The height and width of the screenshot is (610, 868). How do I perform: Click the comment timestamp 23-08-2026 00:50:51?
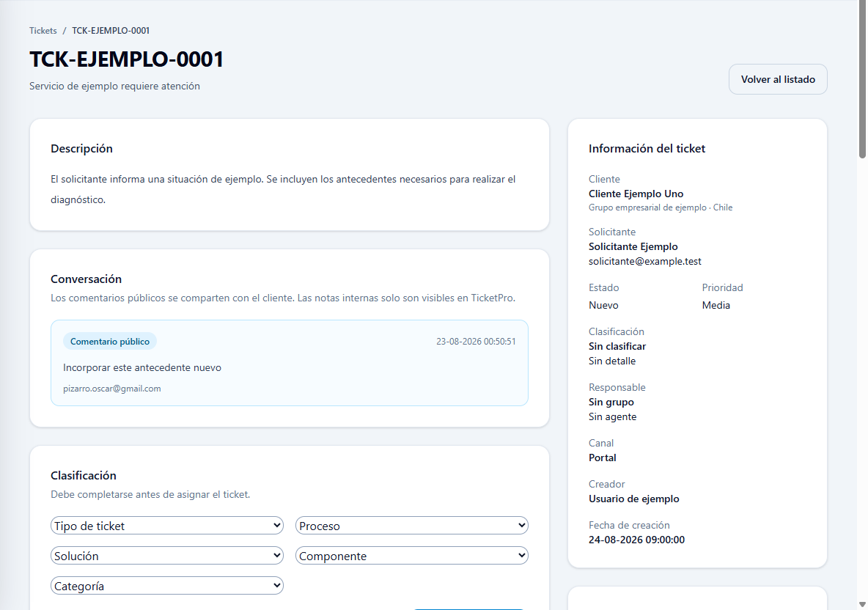point(476,342)
